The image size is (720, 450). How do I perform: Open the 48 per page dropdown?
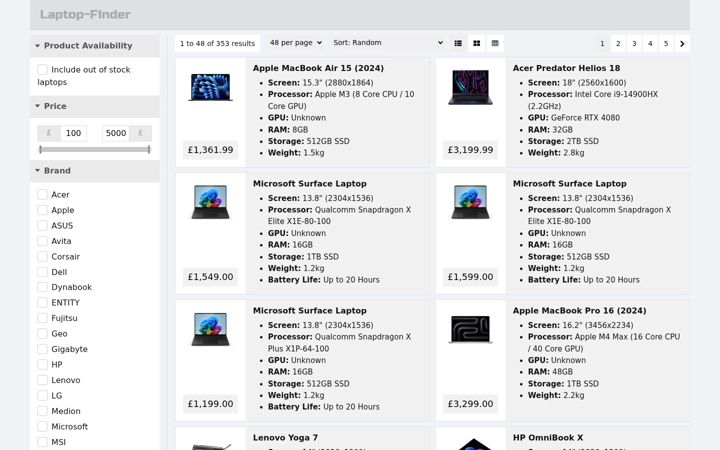pos(296,43)
